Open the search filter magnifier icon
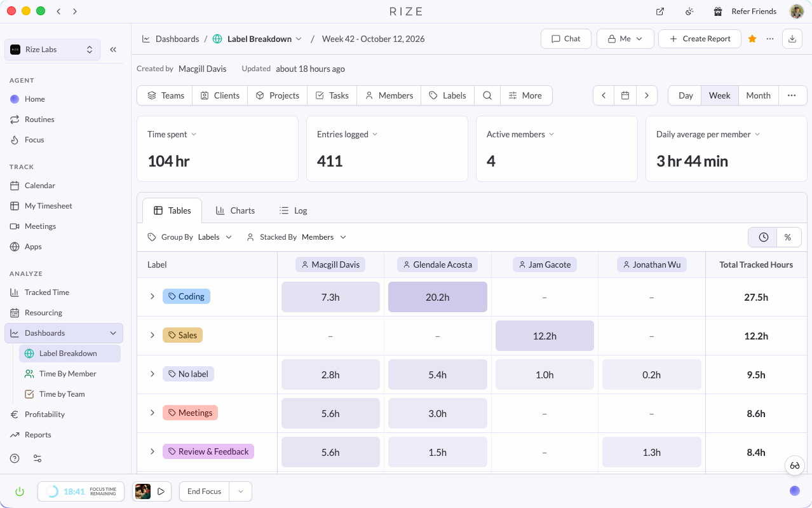This screenshot has height=508, width=812. coord(487,95)
